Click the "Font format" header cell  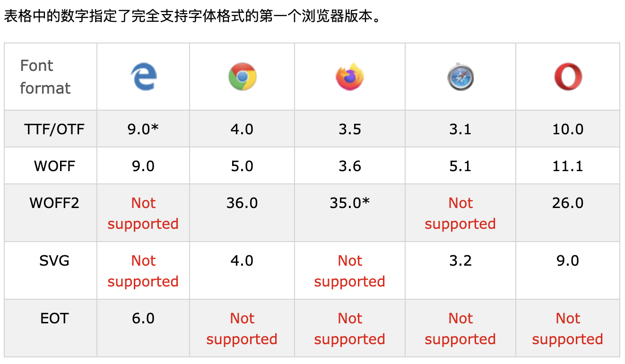click(45, 77)
